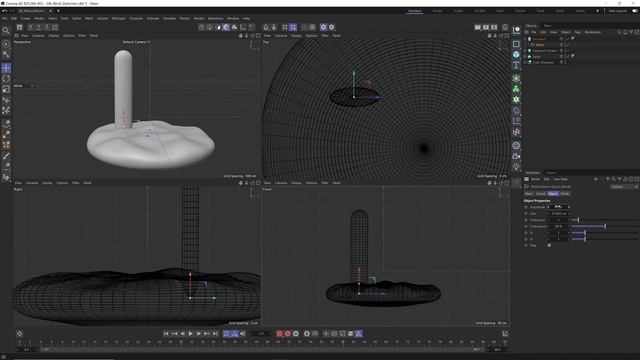The width and height of the screenshot is (640, 360).
Task: Open the Options menu of Right viewport
Action: (x=62, y=183)
